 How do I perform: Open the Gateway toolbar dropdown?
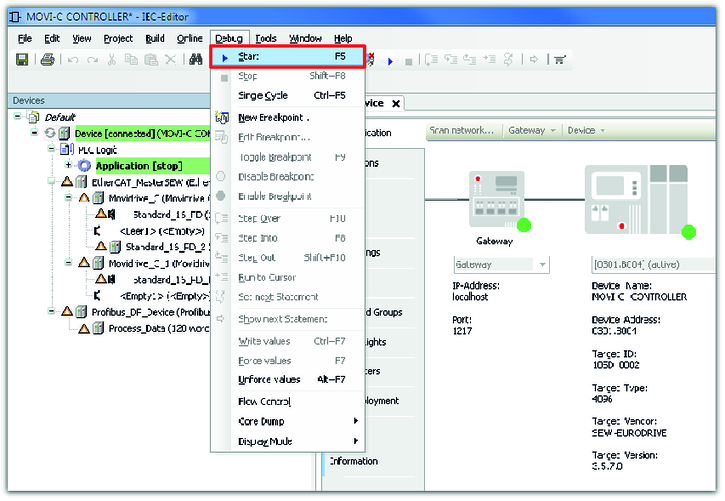[x=531, y=130]
